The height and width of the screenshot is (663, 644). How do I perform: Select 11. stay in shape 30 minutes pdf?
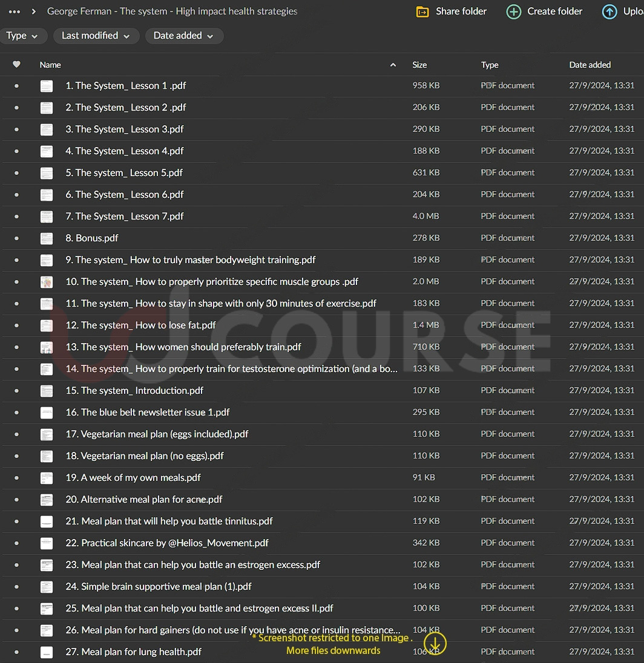tap(221, 304)
